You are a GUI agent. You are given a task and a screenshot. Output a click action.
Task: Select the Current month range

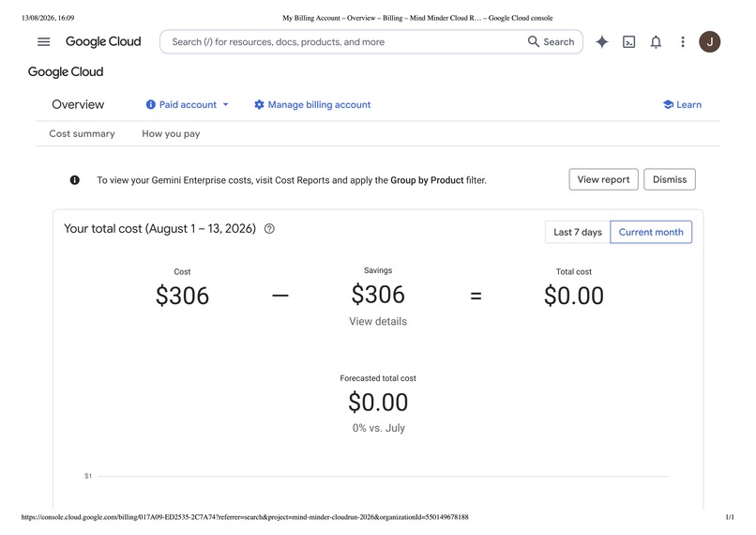click(x=651, y=232)
